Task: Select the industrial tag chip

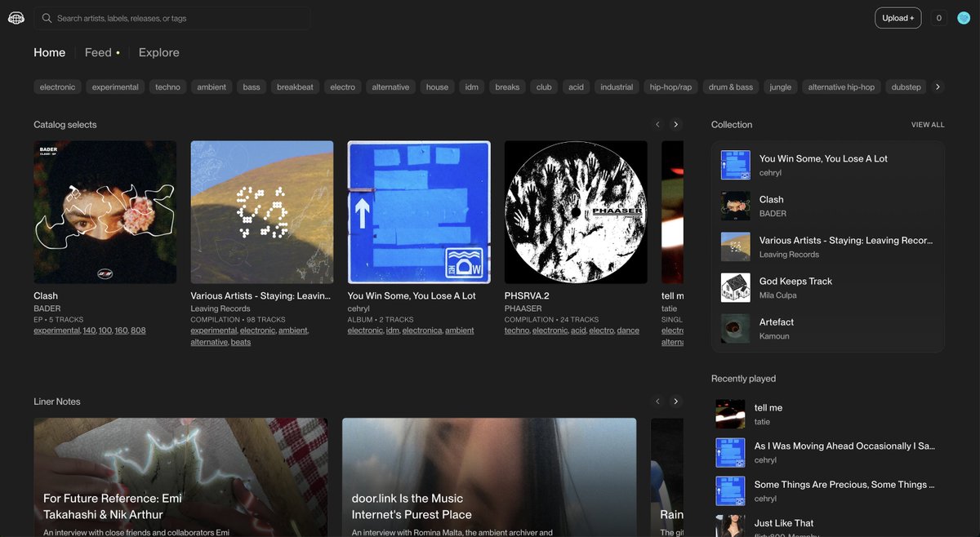Action: pos(617,87)
